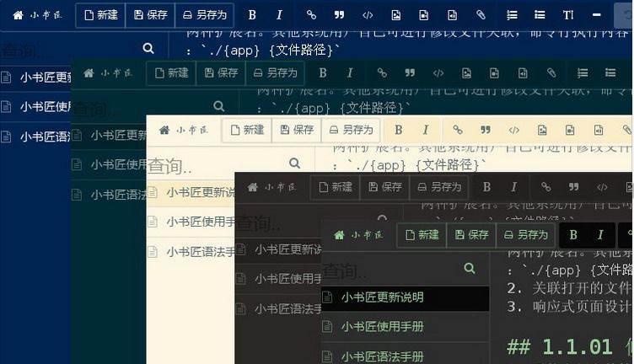This screenshot has height=364, width=634.
Task: Insert blockquote icon in teal window
Action: pos(410,73)
